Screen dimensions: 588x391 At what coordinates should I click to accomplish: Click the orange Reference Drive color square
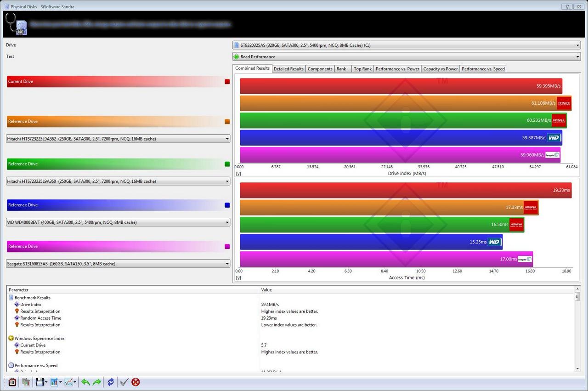point(227,122)
